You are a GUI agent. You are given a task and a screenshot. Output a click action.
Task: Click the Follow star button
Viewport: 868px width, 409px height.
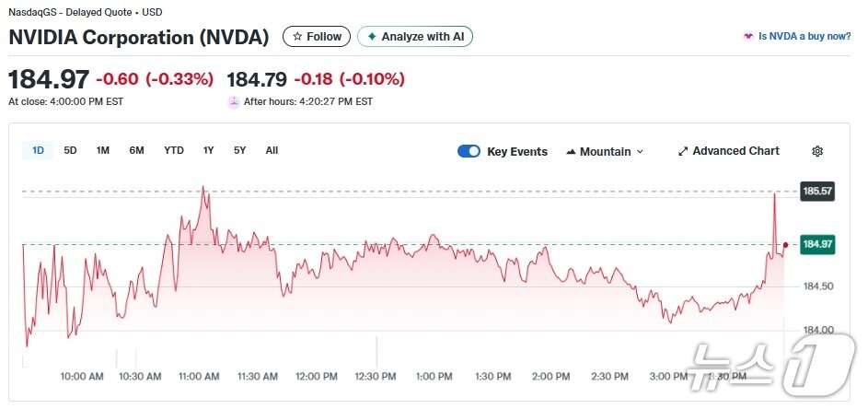[x=317, y=37]
